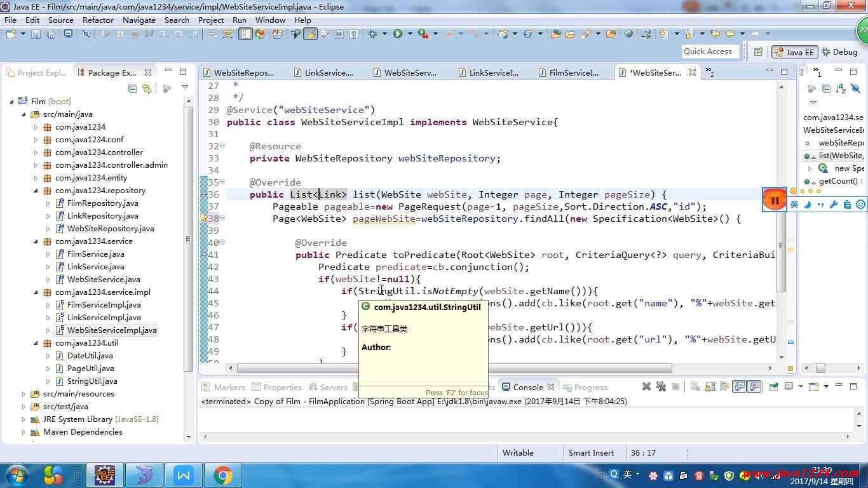
Task: Click the Debug bug toolbar icon
Action: coord(372,34)
